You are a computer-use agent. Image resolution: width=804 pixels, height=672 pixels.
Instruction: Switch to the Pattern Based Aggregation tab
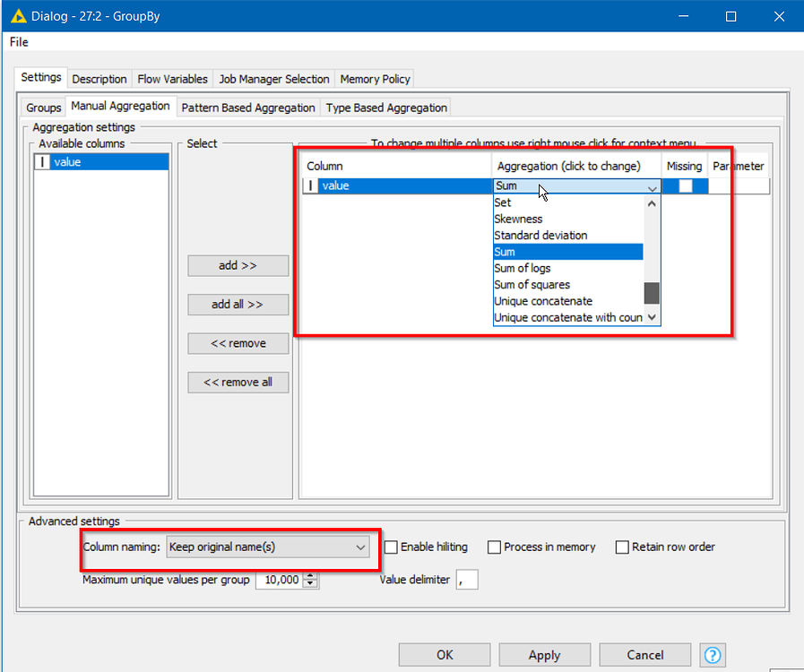247,107
